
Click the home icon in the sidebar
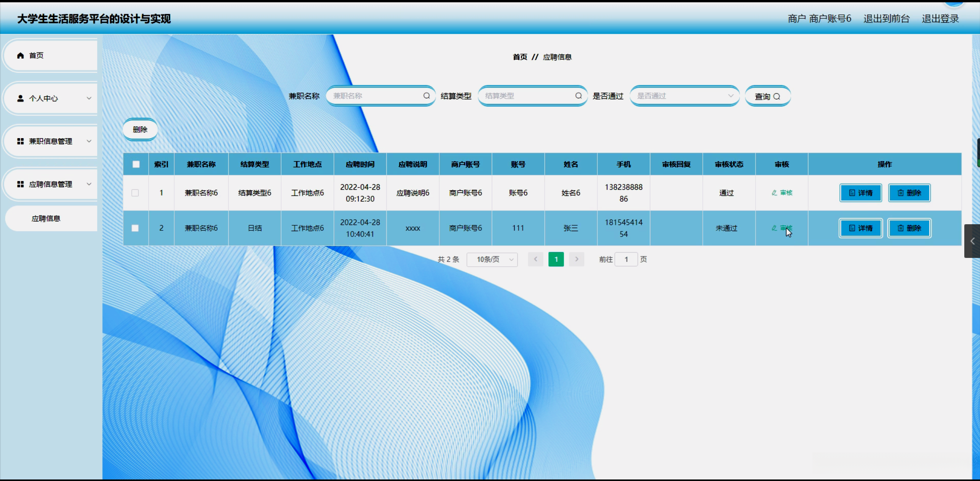[x=20, y=55]
